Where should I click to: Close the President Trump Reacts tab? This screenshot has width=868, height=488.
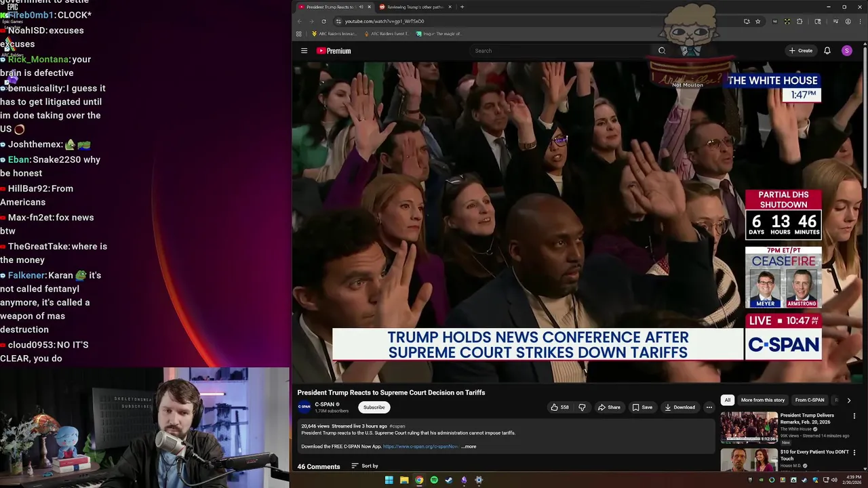tap(370, 7)
